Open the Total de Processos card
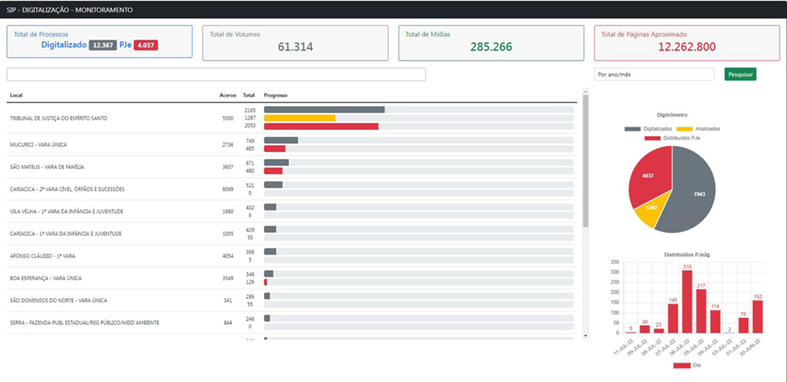 tap(99, 42)
